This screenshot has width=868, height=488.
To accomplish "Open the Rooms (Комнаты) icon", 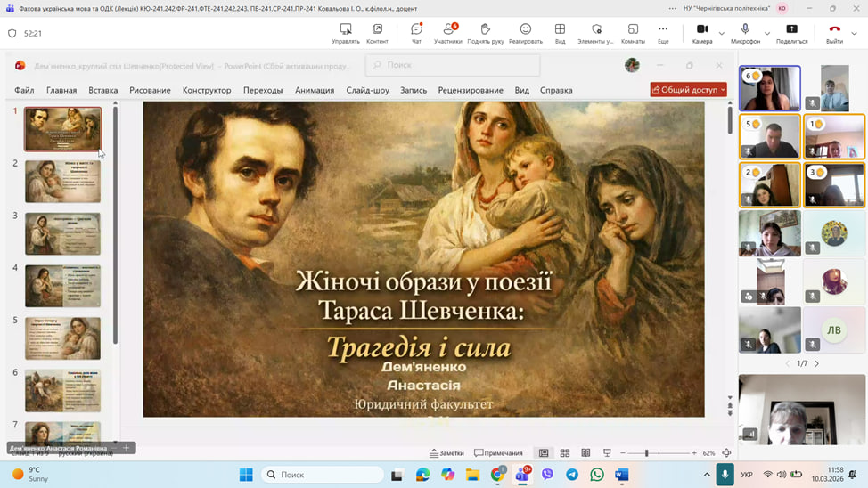I will (x=633, y=33).
